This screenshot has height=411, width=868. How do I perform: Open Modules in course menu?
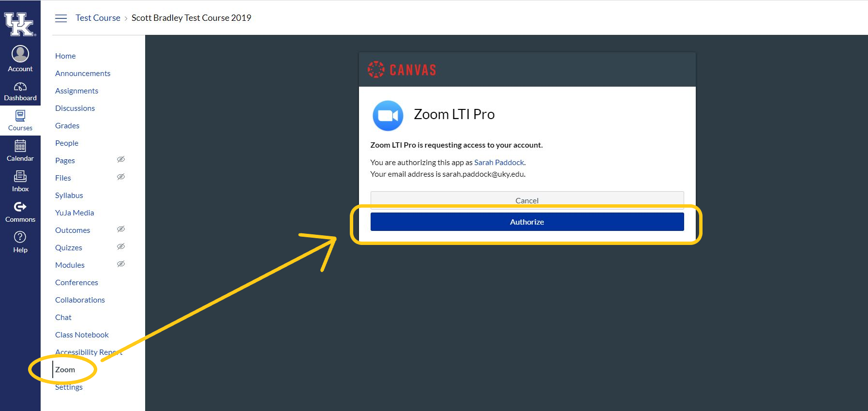(70, 265)
